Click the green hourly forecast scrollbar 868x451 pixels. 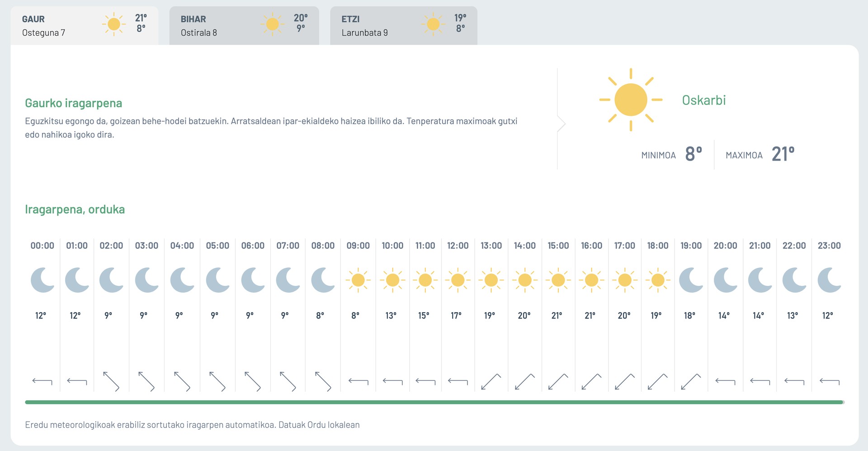click(x=434, y=402)
